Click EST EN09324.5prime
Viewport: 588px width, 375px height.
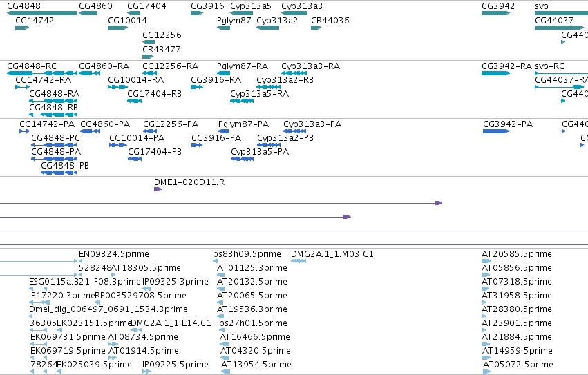click(x=114, y=254)
